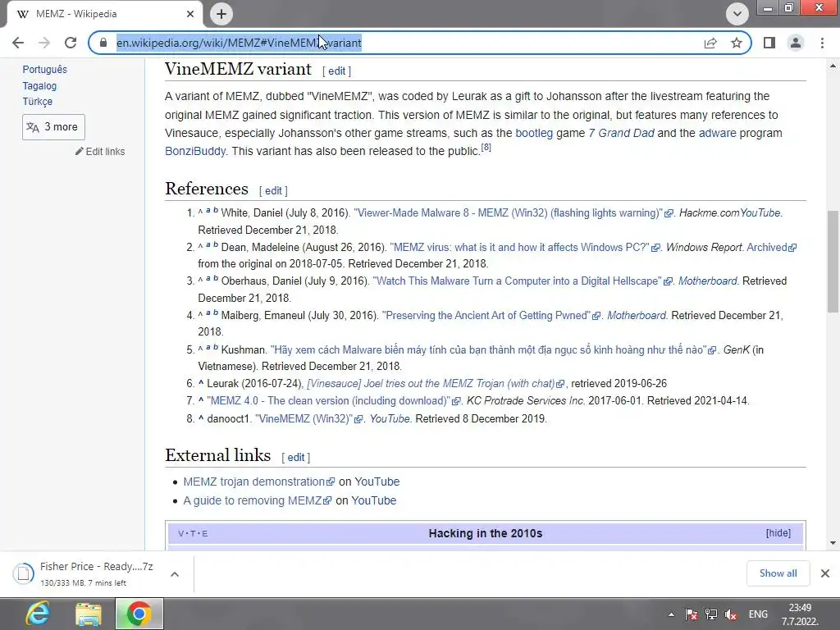
Task: Open Chrome side panel icon
Action: click(769, 43)
